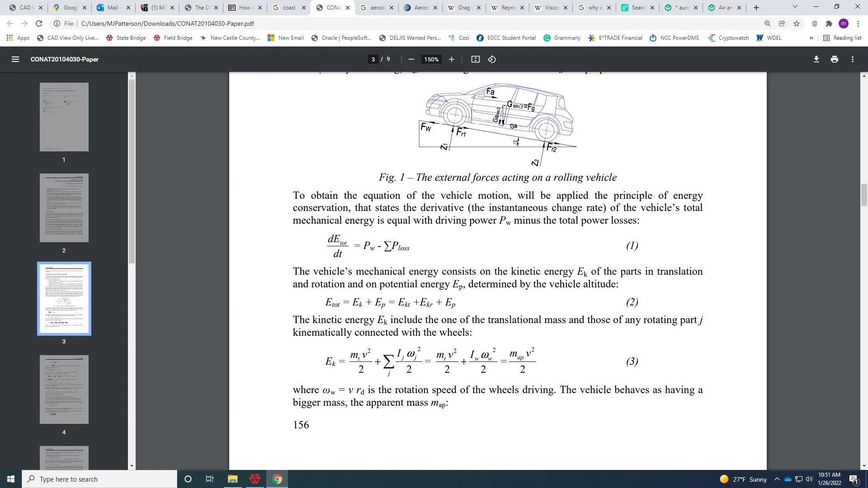Screen dimensions: 868x488
Task: Open the tab search dropdown
Action: (x=795, y=7)
